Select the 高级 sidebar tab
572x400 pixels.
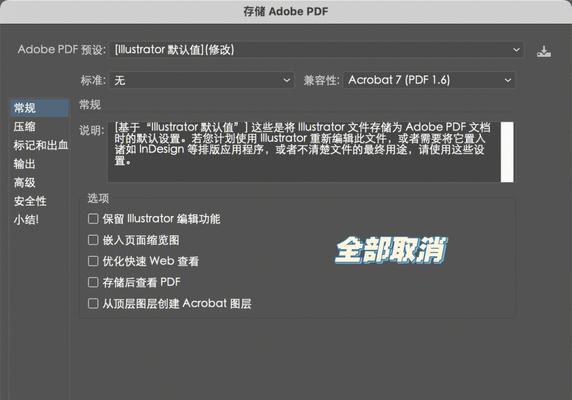(x=24, y=183)
